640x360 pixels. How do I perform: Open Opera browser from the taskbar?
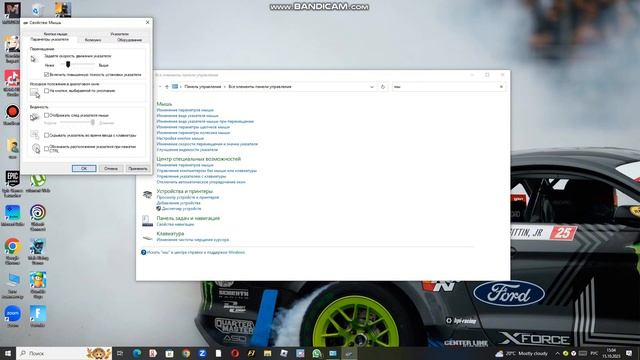click(x=235, y=353)
